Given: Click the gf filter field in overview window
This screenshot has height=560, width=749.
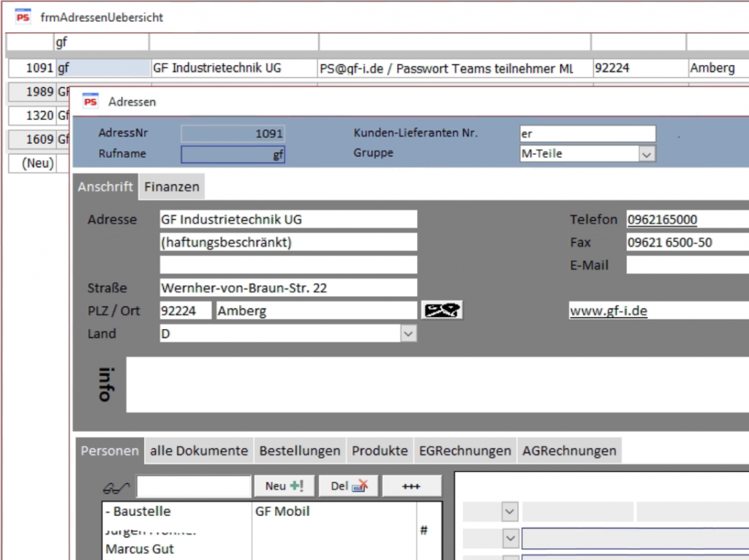Looking at the screenshot, I should point(101,42).
